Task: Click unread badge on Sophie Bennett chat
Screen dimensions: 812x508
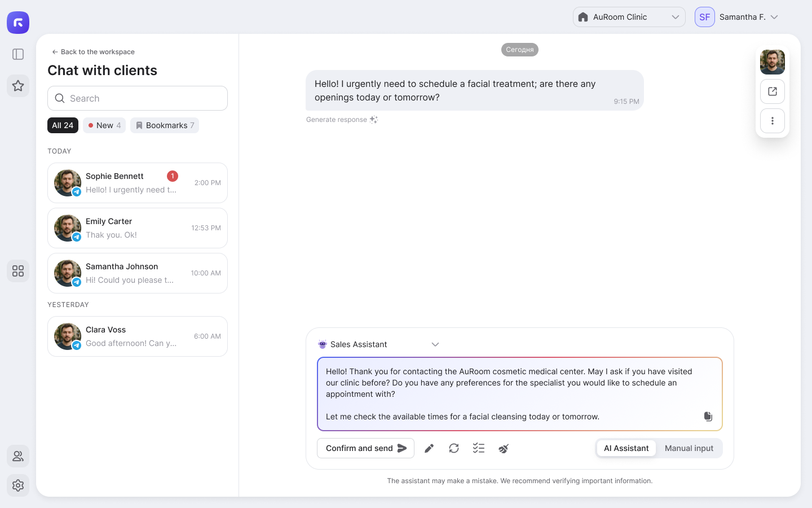Action: (x=173, y=176)
